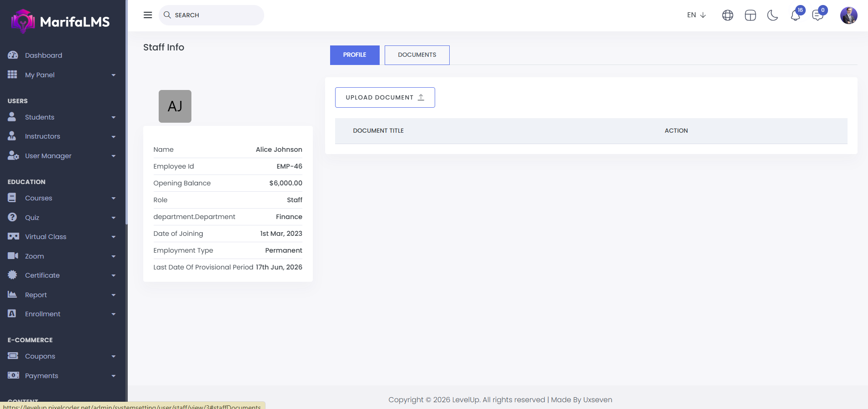Click the Upload Document button
This screenshot has width=868, height=409.
tap(385, 97)
